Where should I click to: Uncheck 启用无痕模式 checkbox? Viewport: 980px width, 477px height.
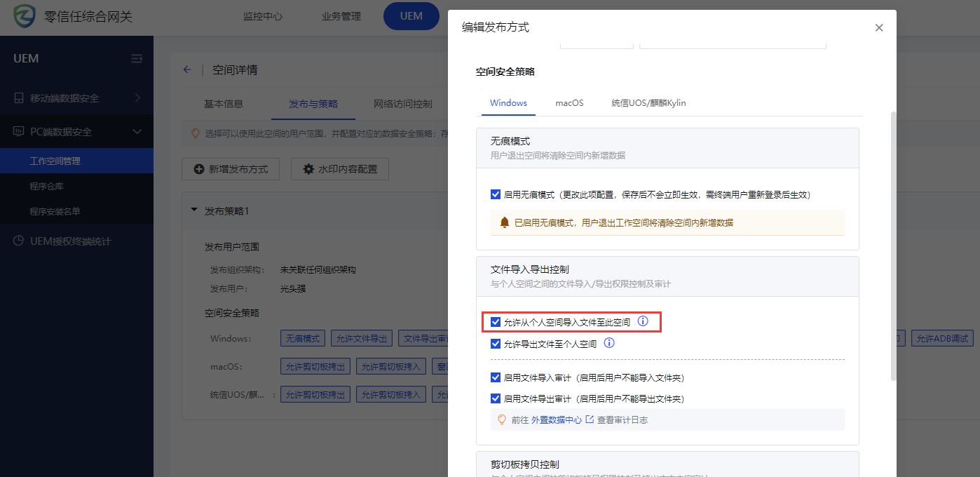(496, 194)
